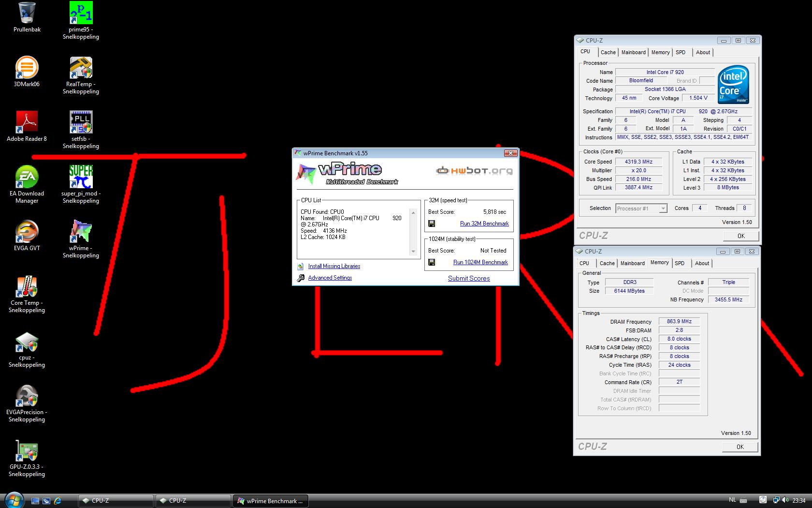Screen dimensions: 812x508
Task: Open About tab in upper CPU-Z
Action: coord(703,52)
